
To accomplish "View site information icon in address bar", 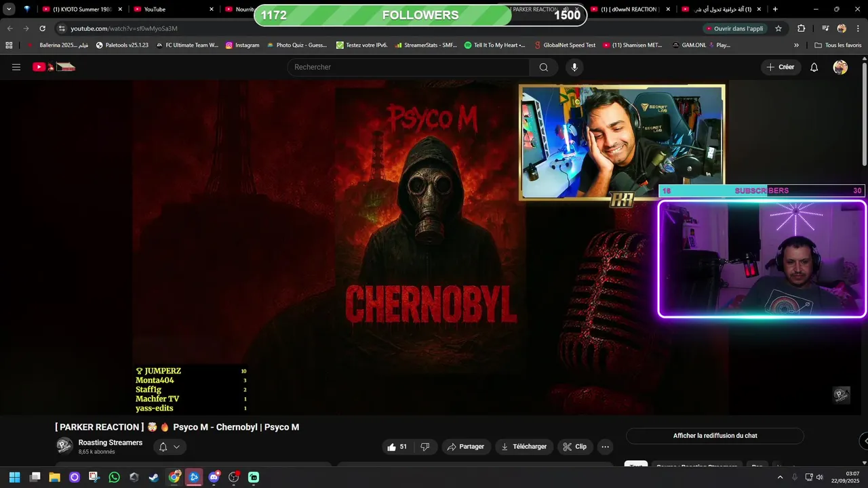I will [x=62, y=28].
